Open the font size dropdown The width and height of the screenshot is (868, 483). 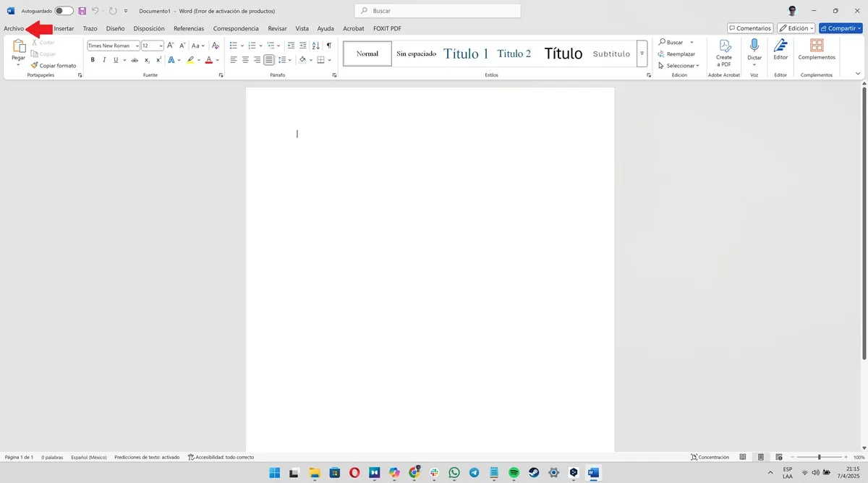click(x=161, y=46)
